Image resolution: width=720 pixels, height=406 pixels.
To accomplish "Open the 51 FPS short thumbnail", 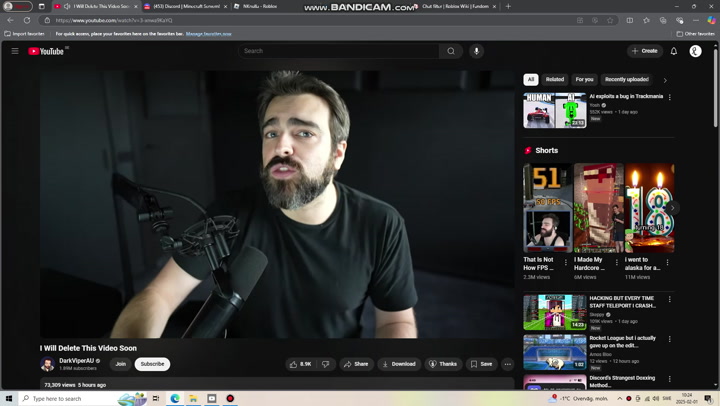I will pos(548,208).
